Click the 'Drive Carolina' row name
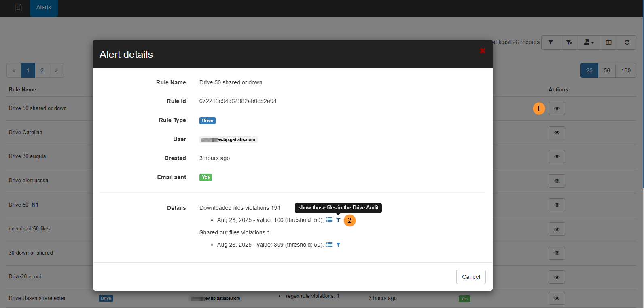 tap(25, 132)
